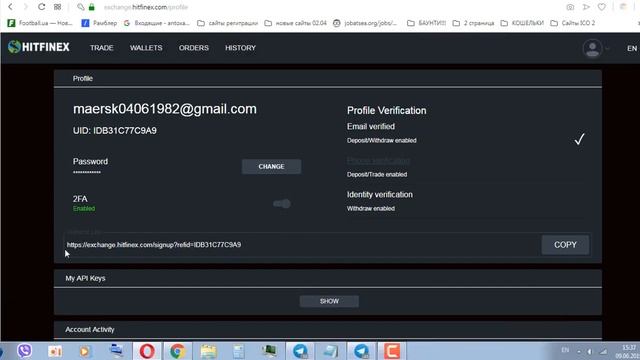Screen dimensions: 640x360
Task: Open the '2 страница' bookmark folder
Action: [x=473, y=23]
